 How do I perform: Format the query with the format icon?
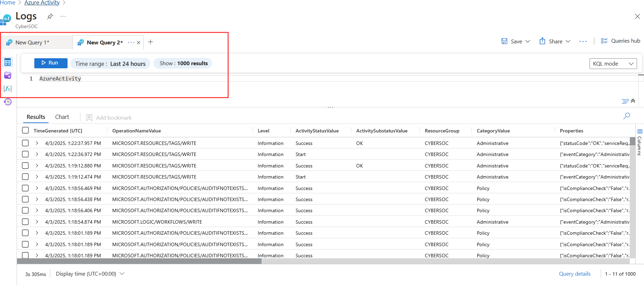(625, 101)
